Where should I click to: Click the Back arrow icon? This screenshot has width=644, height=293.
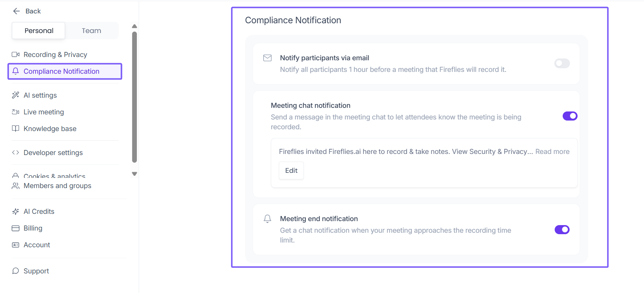(x=16, y=11)
